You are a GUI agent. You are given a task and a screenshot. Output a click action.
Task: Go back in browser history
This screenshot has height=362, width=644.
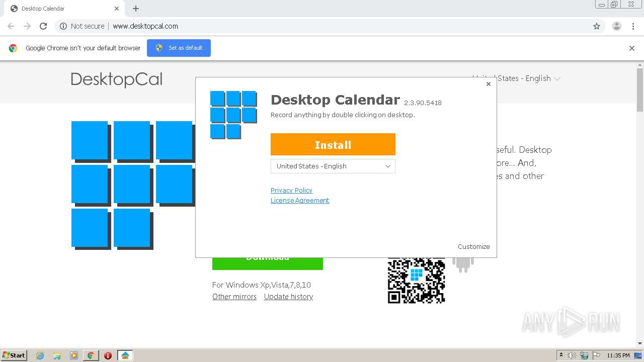11,26
